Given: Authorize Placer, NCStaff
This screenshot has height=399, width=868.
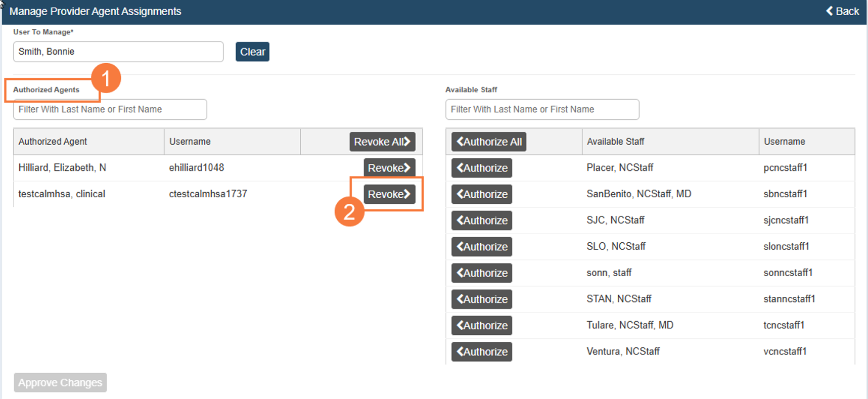Looking at the screenshot, I should 481,168.
